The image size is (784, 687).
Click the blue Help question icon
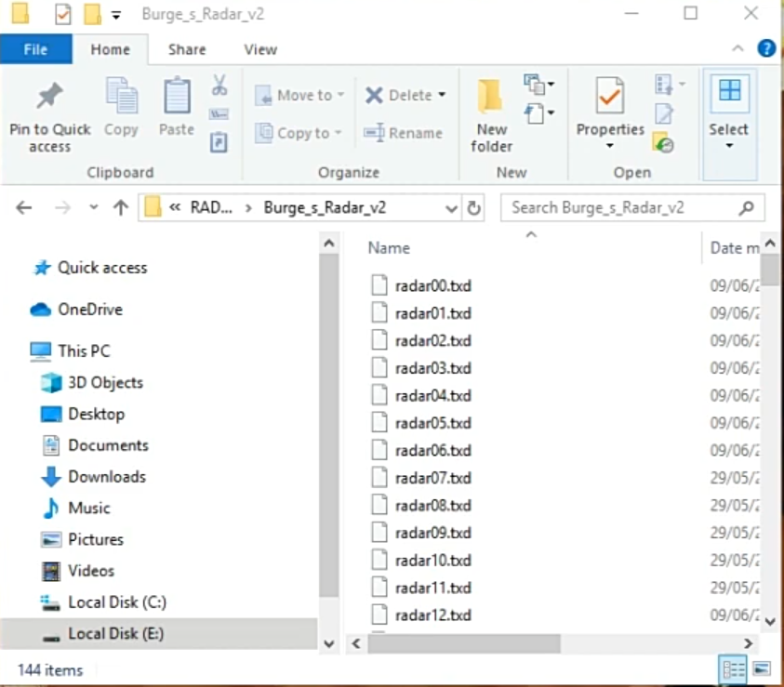coord(766,48)
